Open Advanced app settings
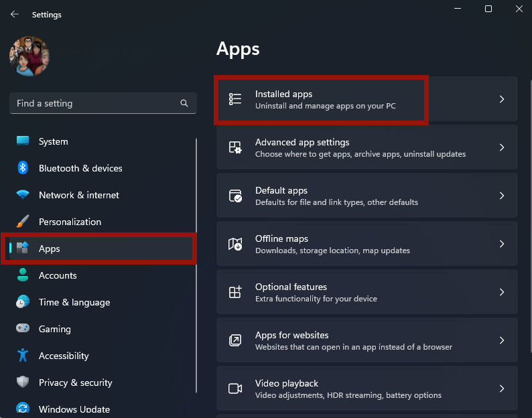The image size is (532, 418). pyautogui.click(x=367, y=147)
